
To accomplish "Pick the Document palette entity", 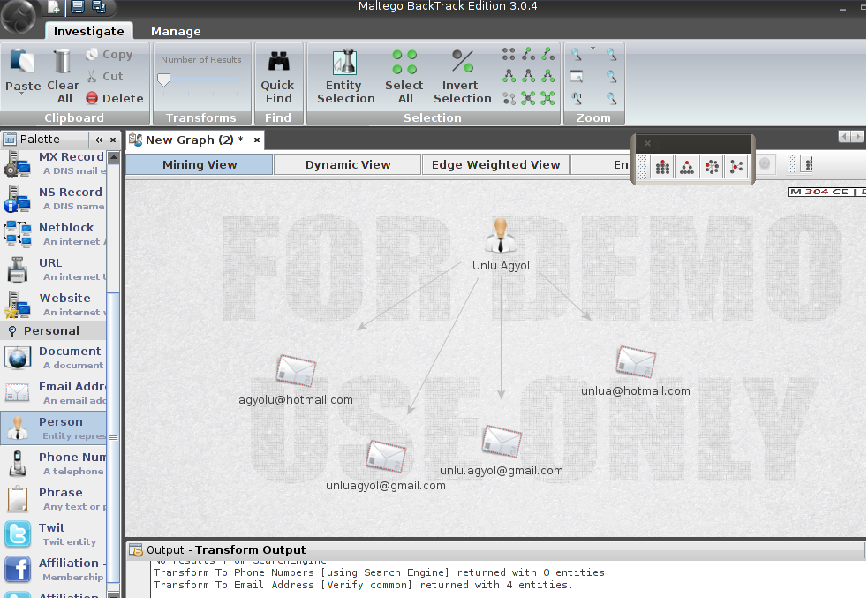I will tap(54, 358).
